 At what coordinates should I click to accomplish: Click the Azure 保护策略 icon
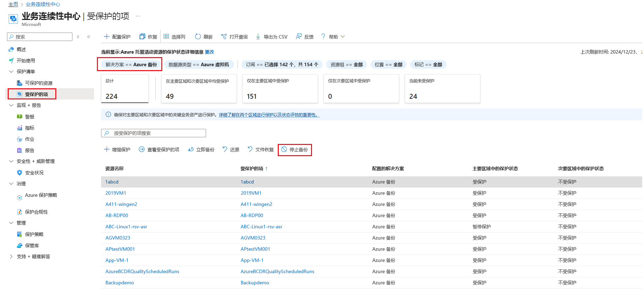pos(20,198)
